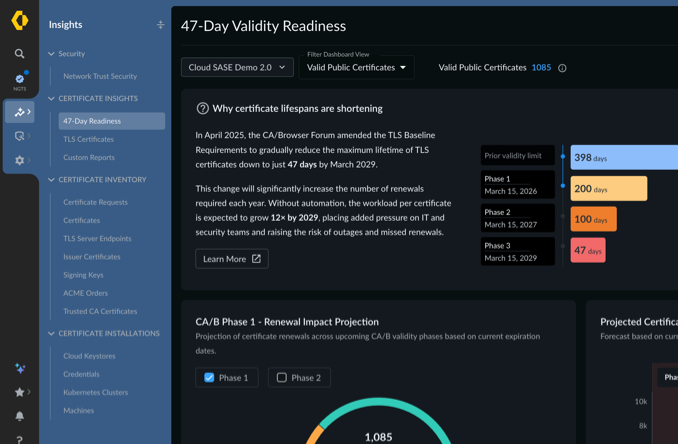Open the Valid Public Certificates filter dropdown
678x444 pixels.
[x=356, y=67]
